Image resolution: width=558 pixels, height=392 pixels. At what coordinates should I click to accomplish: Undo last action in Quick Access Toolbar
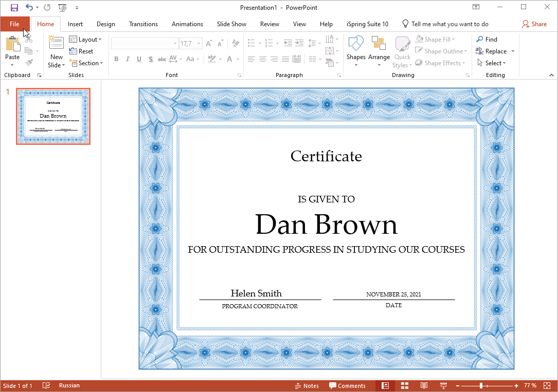click(x=29, y=8)
